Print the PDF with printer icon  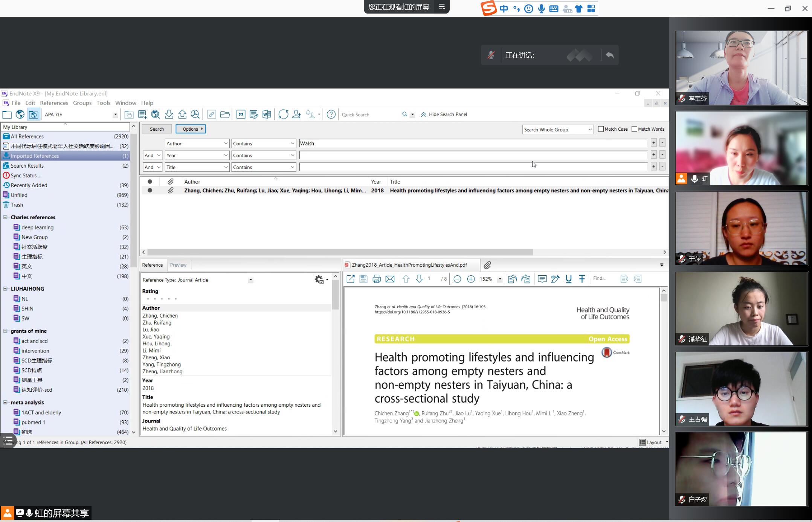point(376,279)
